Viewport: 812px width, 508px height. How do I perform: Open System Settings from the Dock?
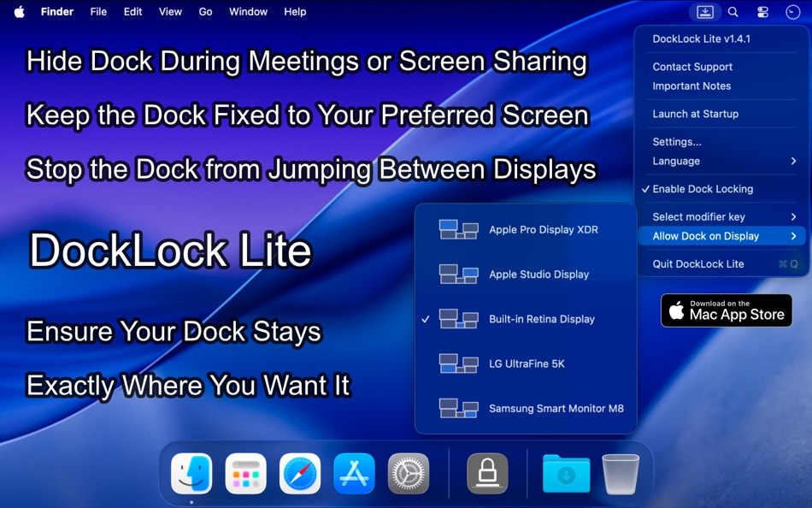409,473
